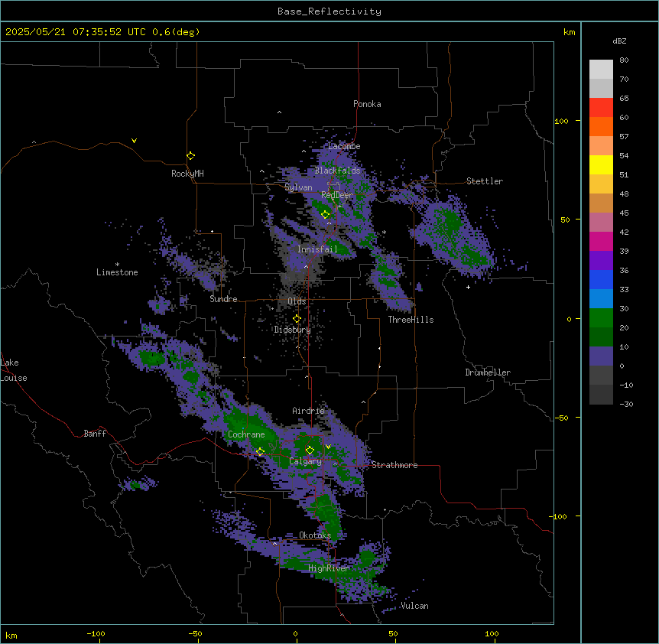Select the dark orange 60 dBZ legend swatch
The height and width of the screenshot is (644, 659).
(601, 126)
